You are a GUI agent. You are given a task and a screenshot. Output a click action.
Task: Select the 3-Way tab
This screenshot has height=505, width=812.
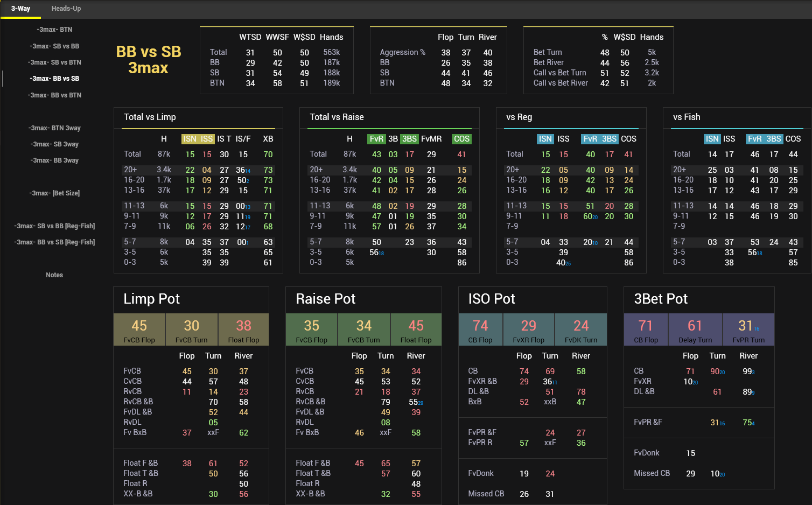point(20,9)
